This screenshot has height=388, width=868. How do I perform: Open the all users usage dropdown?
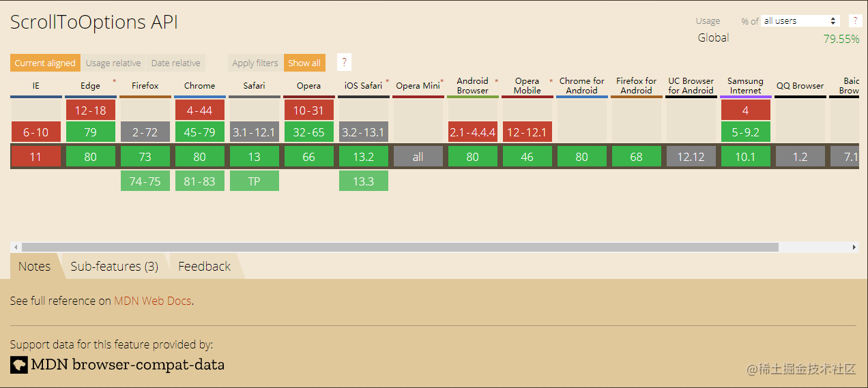pyautogui.click(x=800, y=21)
